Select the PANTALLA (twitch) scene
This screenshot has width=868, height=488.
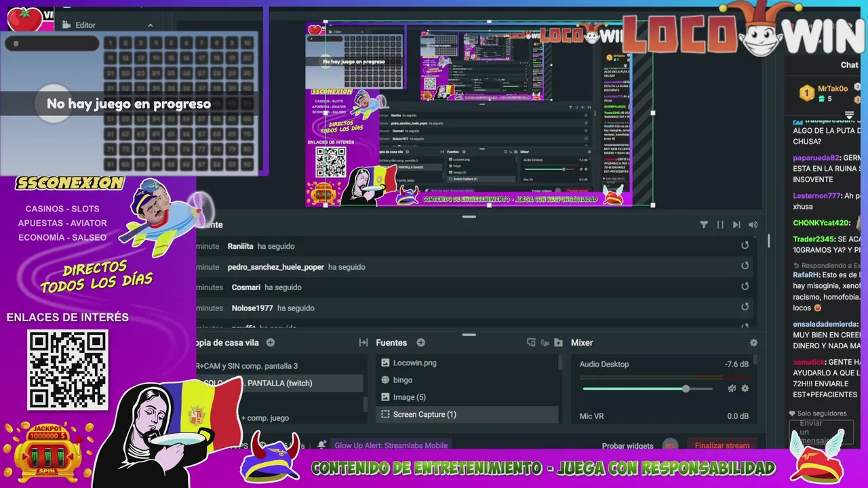tap(279, 383)
